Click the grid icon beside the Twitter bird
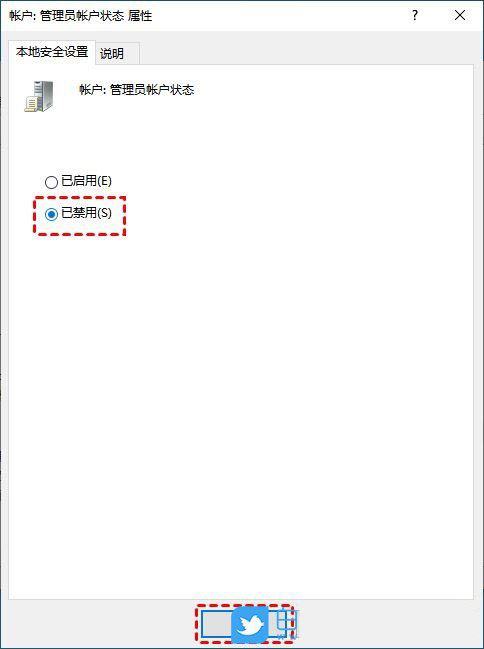The width and height of the screenshot is (484, 649). pos(287,625)
